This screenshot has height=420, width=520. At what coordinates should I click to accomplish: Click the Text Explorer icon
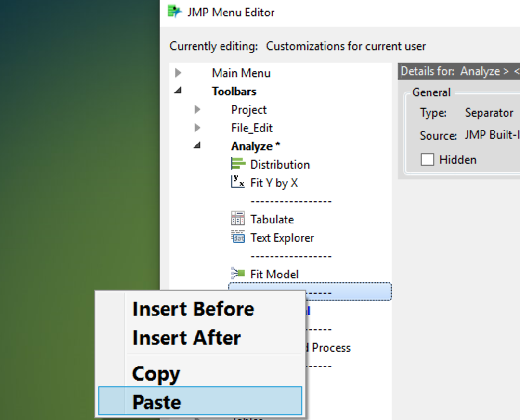[237, 237]
